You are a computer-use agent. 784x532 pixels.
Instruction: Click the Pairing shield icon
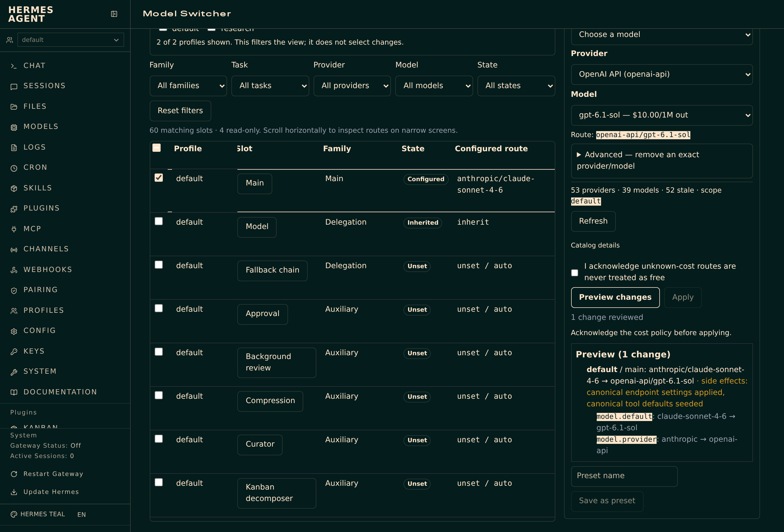(14, 290)
